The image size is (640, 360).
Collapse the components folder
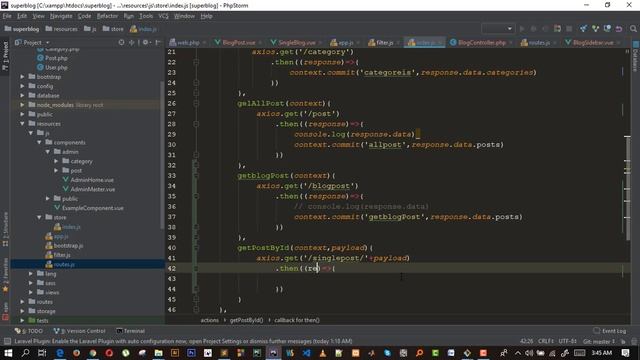coord(39,142)
